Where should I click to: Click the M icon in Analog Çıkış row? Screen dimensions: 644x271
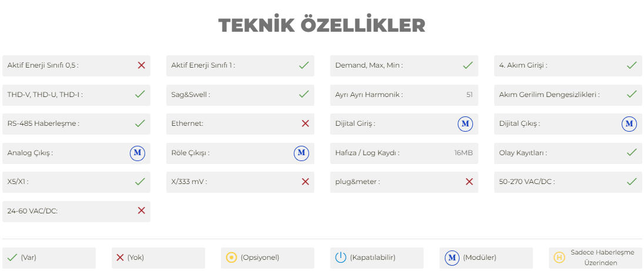point(137,153)
